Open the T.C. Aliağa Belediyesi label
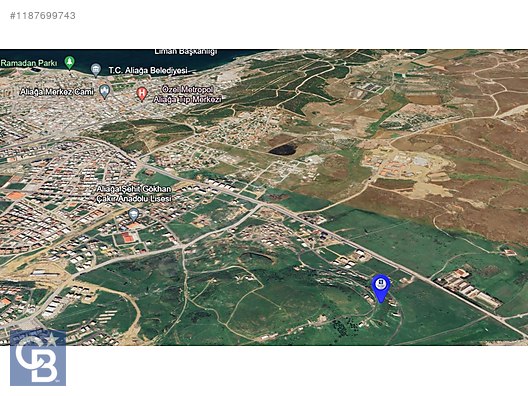 tap(148, 70)
